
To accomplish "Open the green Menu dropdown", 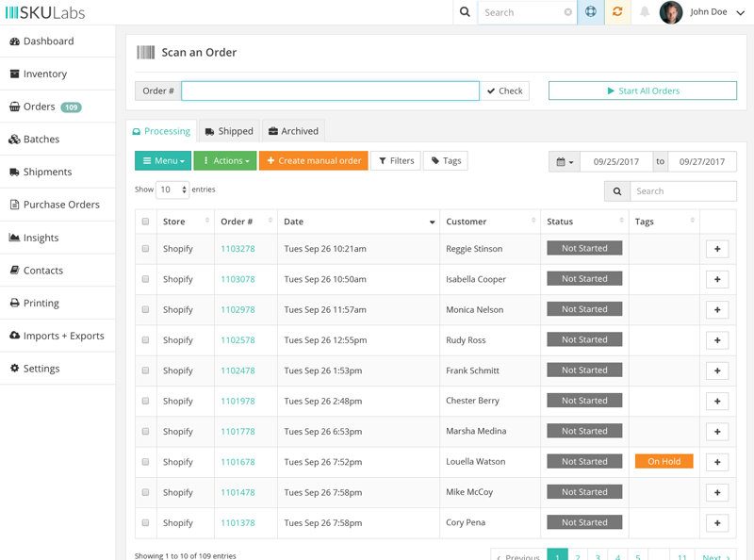I will click(x=163, y=160).
